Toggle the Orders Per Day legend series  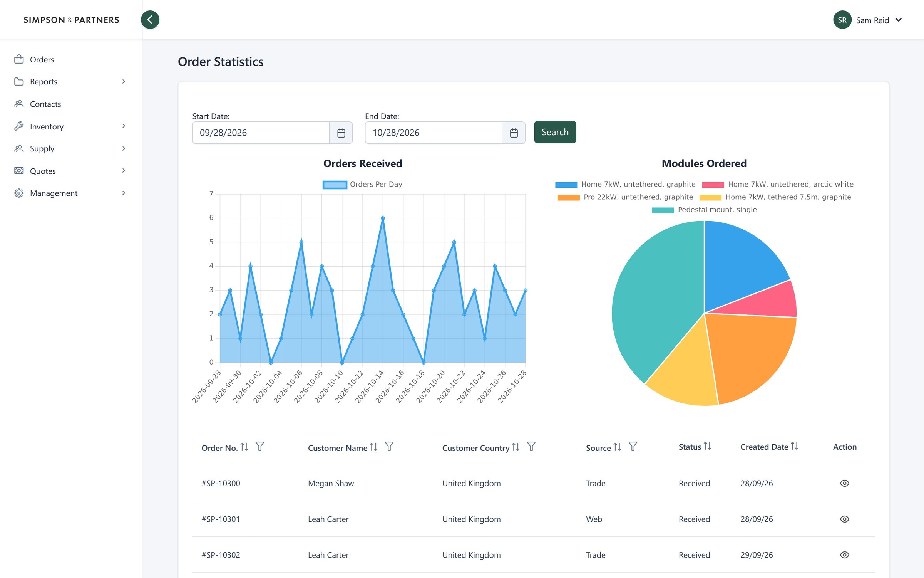(x=362, y=185)
